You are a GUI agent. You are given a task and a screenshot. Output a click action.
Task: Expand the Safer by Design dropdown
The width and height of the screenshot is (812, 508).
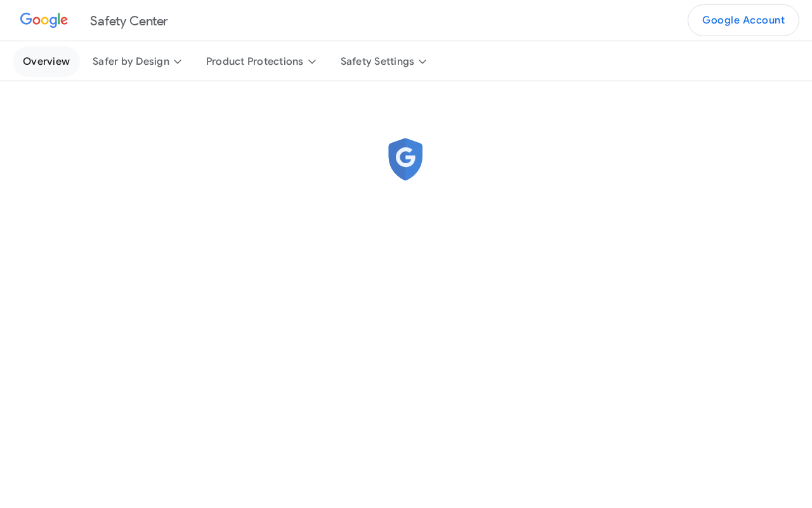coord(137,62)
